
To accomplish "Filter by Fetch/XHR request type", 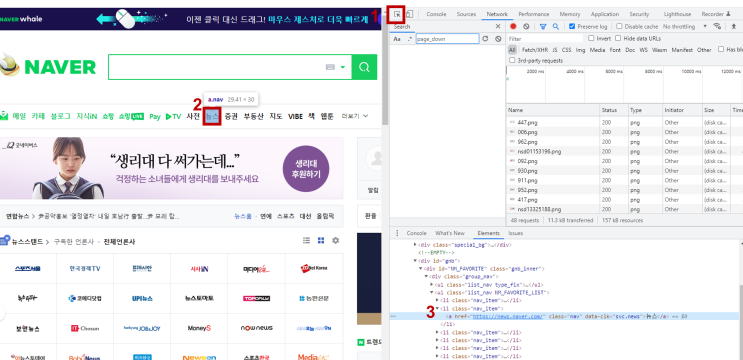I will coord(535,50).
